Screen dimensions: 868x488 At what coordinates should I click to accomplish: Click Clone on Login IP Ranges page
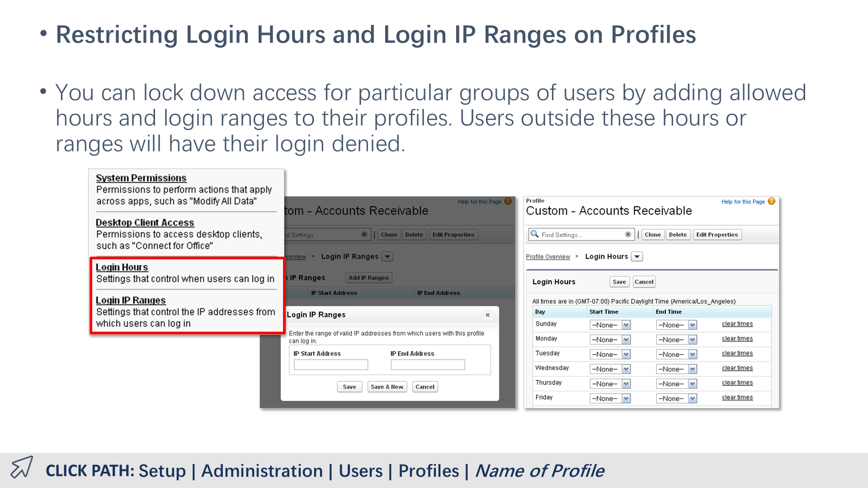coord(389,235)
